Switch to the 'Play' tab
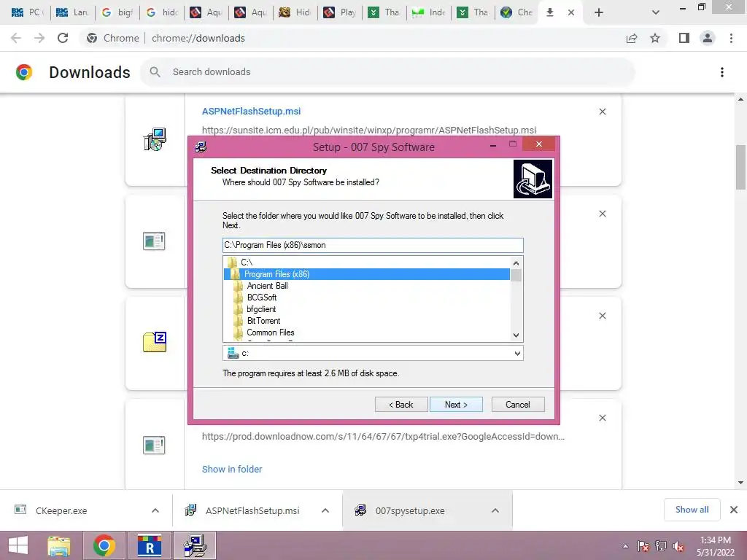 click(339, 12)
